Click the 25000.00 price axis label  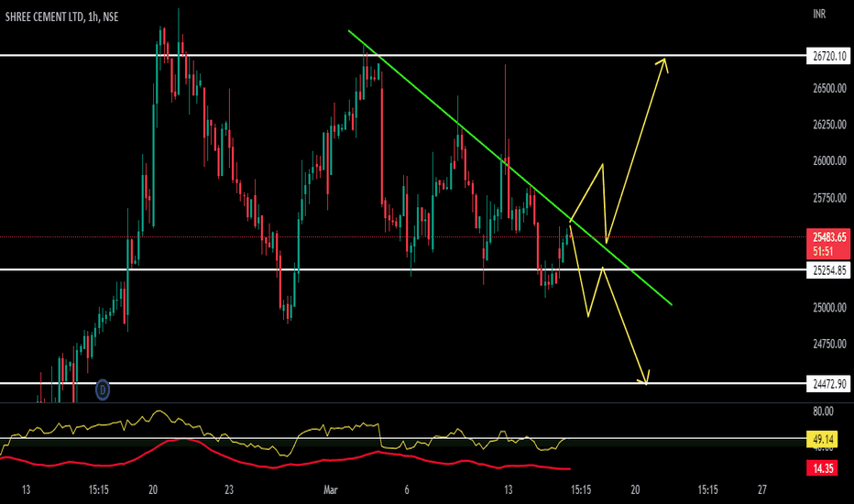(x=829, y=308)
